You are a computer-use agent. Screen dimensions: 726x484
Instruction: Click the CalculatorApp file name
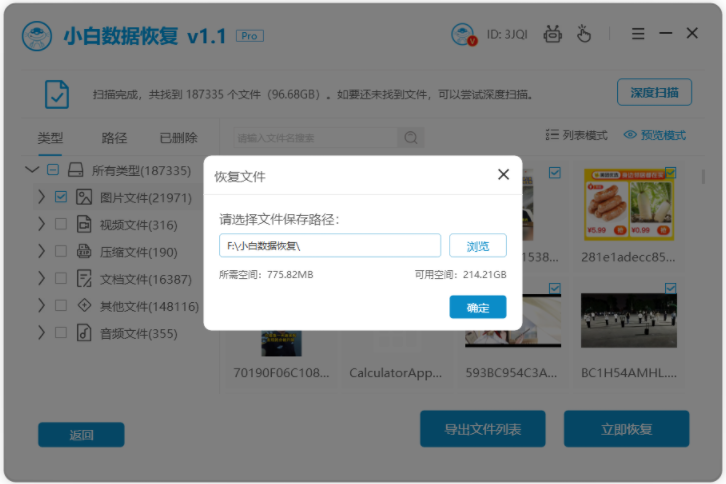[x=395, y=373]
